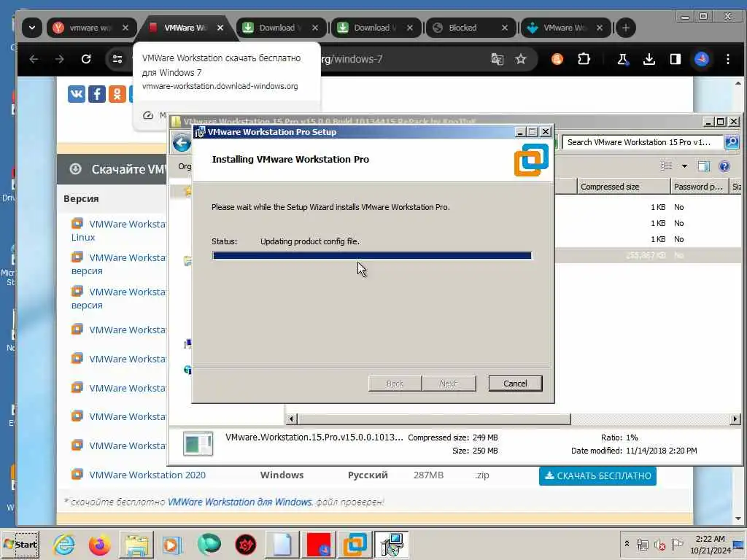Bookmark this page with the star icon

[x=521, y=59]
